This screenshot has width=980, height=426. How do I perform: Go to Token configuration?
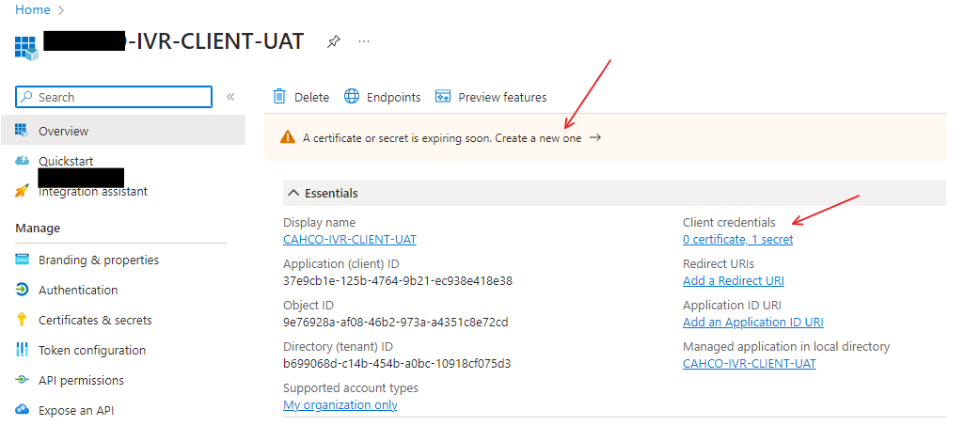pyautogui.click(x=92, y=350)
